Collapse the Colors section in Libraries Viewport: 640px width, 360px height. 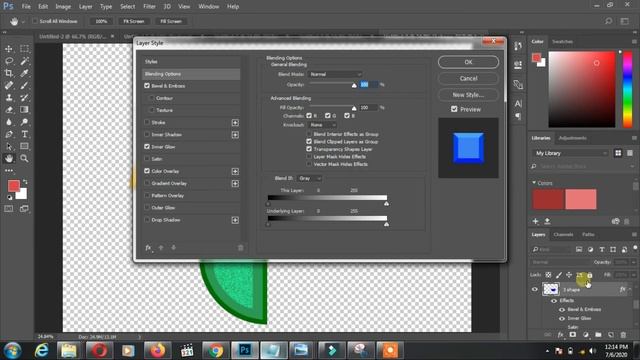[534, 183]
